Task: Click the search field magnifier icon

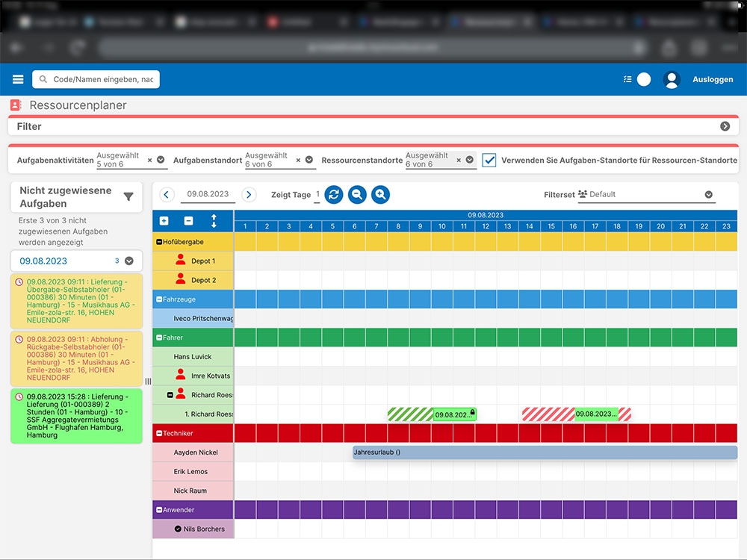Action: (x=43, y=79)
